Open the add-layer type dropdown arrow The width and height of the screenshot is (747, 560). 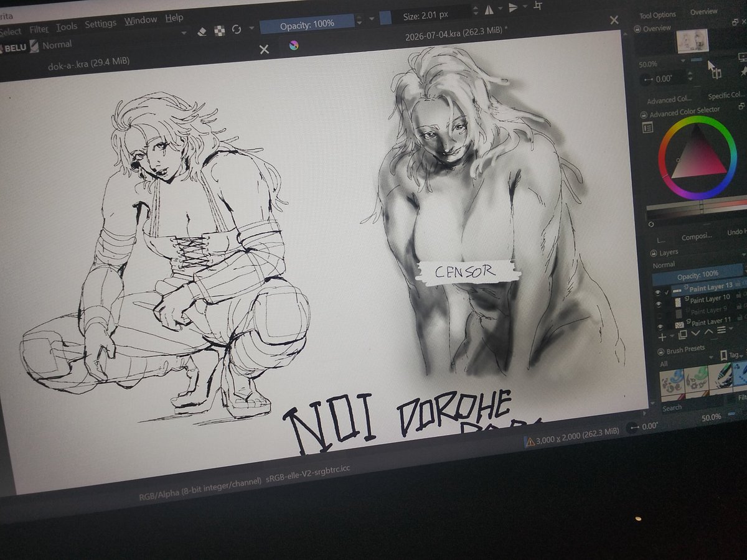[672, 336]
